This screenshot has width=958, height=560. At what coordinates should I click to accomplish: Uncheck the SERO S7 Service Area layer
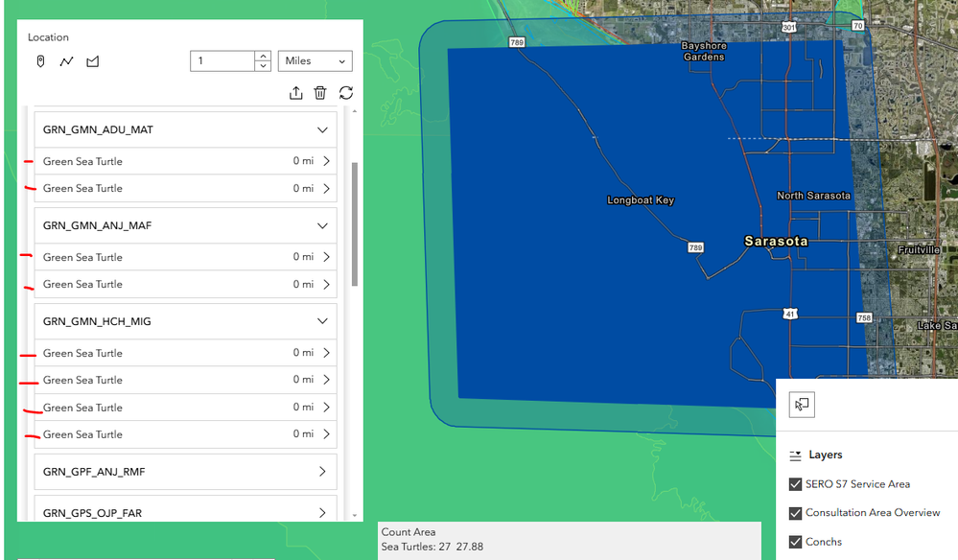coord(795,484)
